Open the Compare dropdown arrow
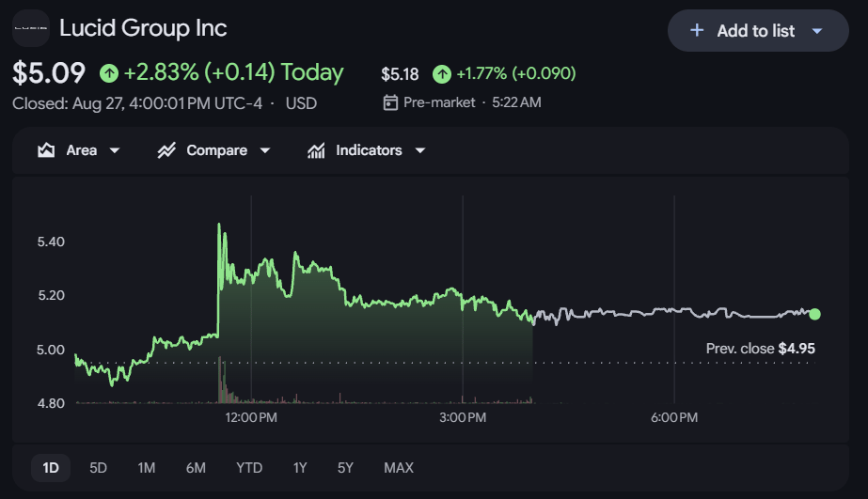868x499 pixels. pos(265,150)
